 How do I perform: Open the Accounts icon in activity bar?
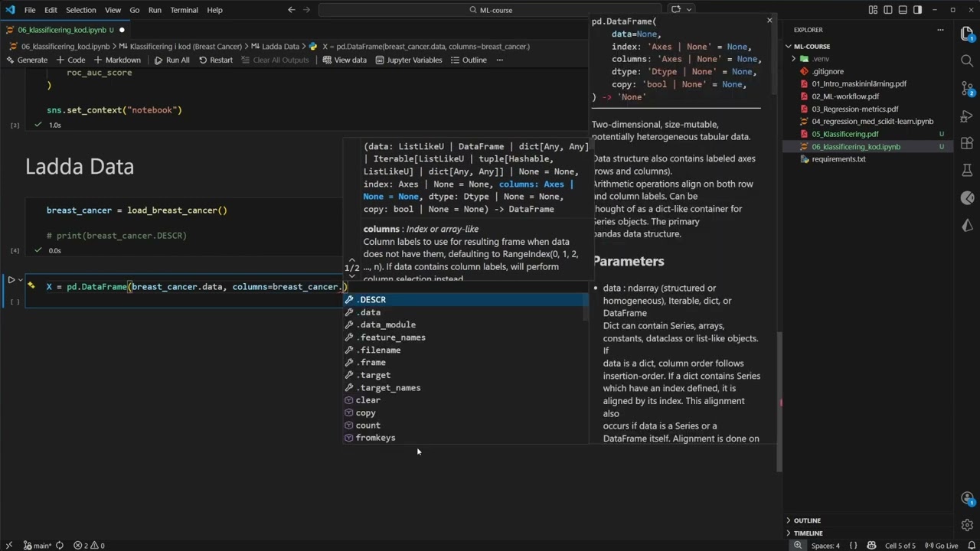point(967,498)
